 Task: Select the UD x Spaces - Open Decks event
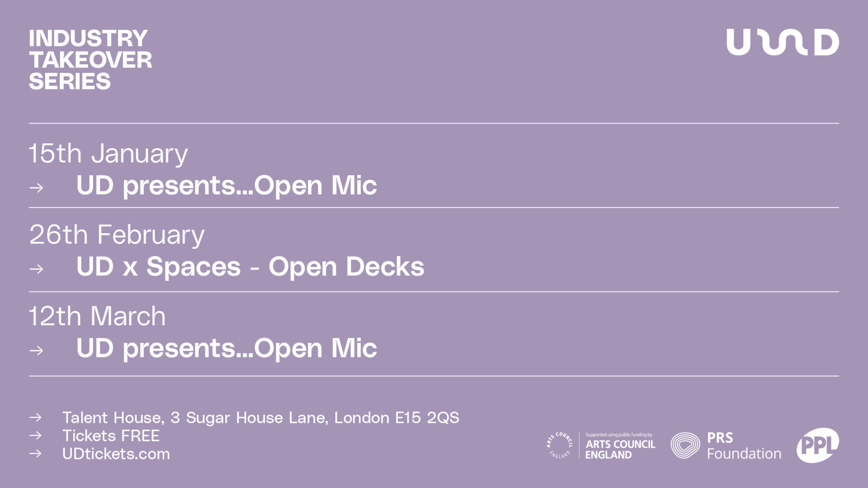point(250,267)
